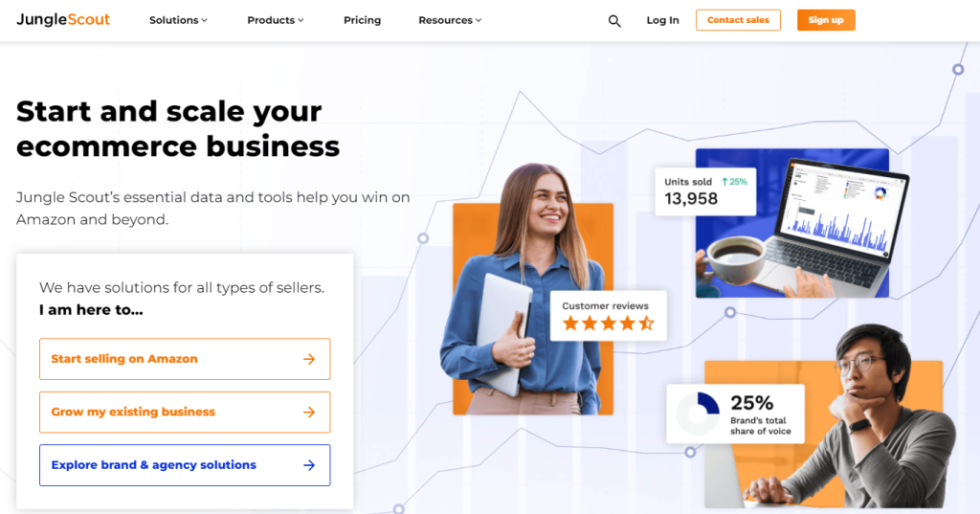Viewport: 980px width, 514px height.
Task: Click arrow beside Start selling on Amazon
Action: 309,359
